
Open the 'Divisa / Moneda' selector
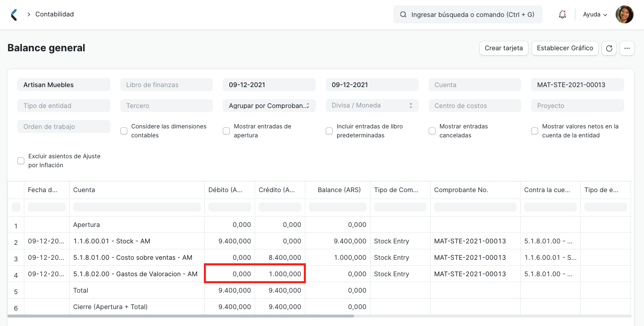[x=371, y=105]
